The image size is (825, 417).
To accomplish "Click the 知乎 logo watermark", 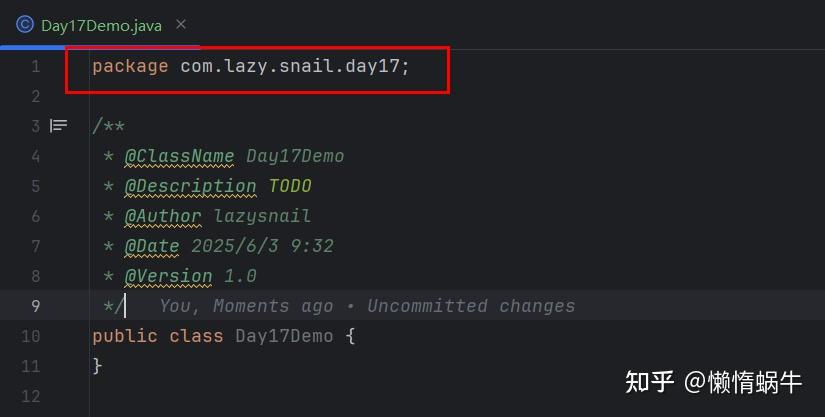I will [648, 381].
